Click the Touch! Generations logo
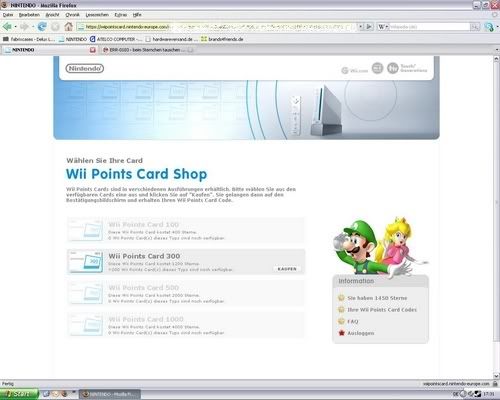 pyautogui.click(x=407, y=68)
